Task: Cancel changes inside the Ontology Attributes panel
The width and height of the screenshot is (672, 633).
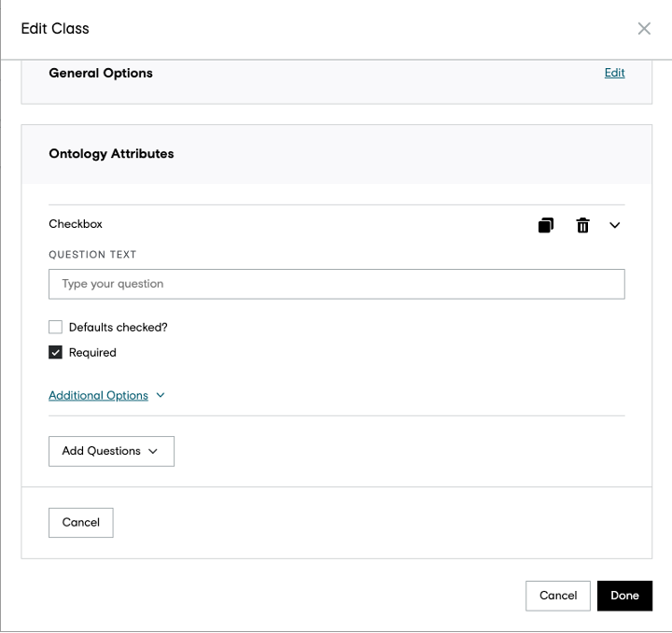Action: [x=81, y=523]
